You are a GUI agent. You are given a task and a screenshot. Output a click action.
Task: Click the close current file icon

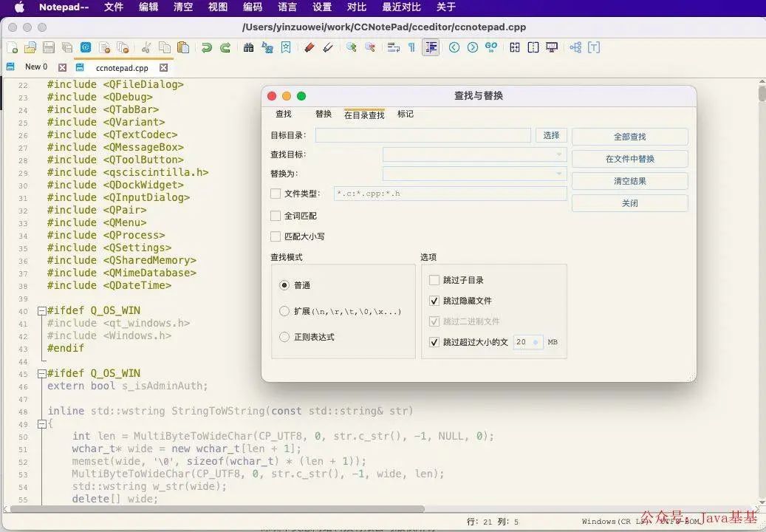point(104,47)
